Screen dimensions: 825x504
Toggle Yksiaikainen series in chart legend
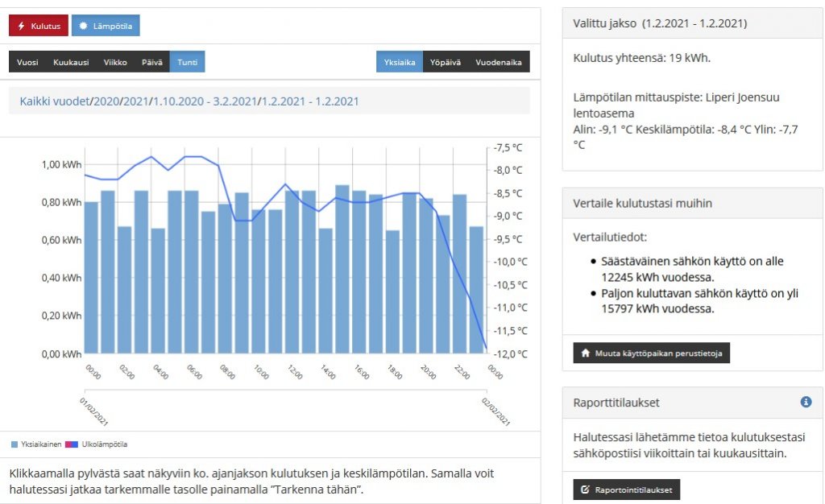pyautogui.click(x=36, y=444)
